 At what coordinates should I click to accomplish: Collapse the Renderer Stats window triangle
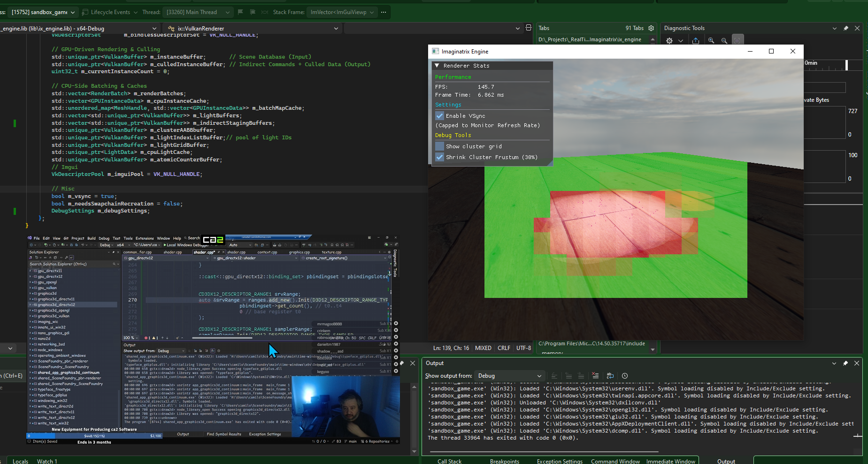(437, 66)
